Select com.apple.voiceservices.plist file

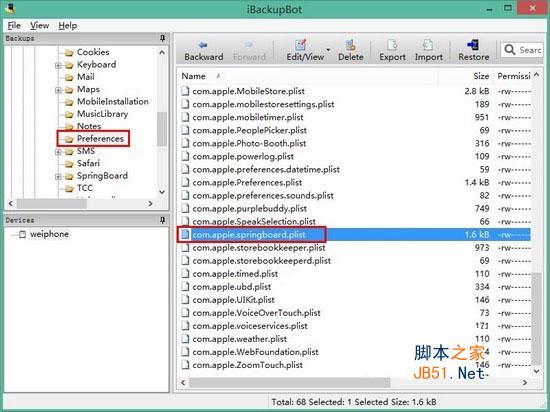250,326
